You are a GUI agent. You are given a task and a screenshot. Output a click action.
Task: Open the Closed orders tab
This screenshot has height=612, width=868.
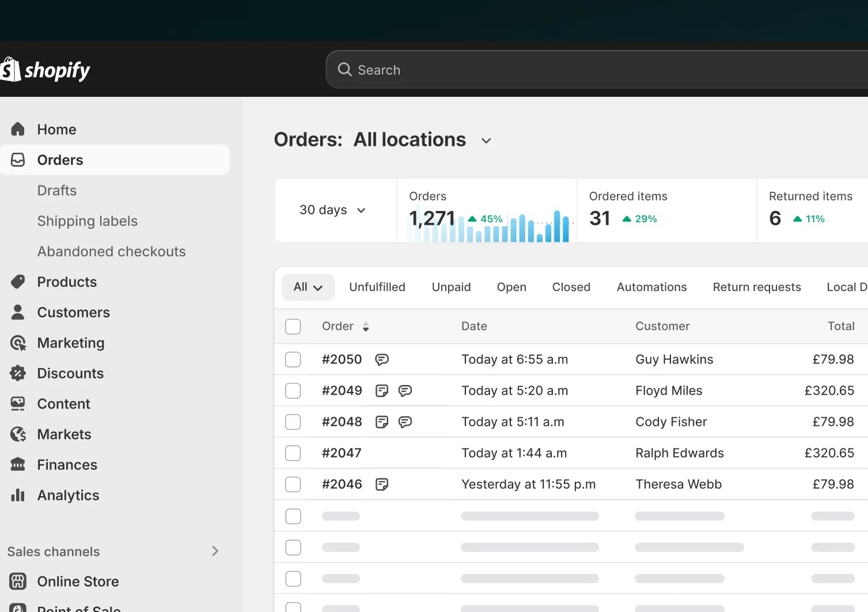point(571,286)
